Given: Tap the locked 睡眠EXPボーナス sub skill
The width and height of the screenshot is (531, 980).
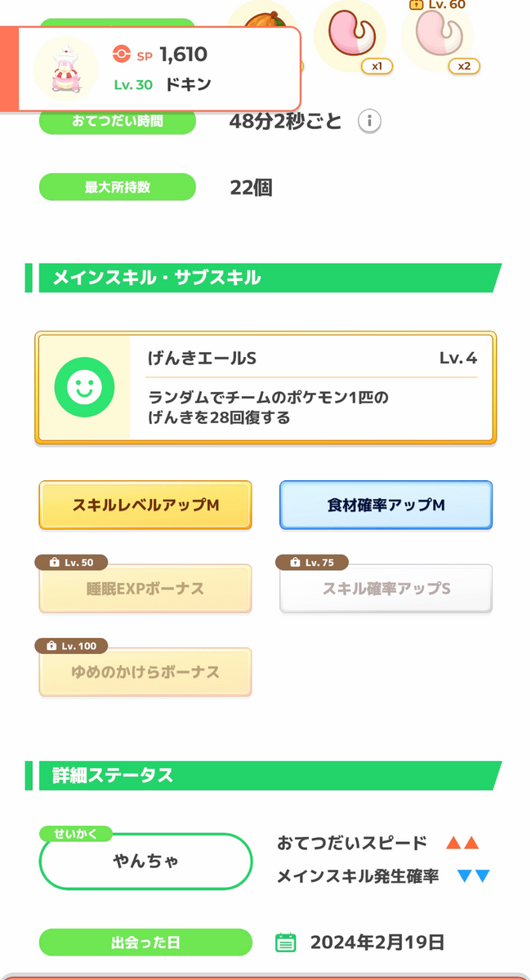Looking at the screenshot, I should pyautogui.click(x=145, y=589).
